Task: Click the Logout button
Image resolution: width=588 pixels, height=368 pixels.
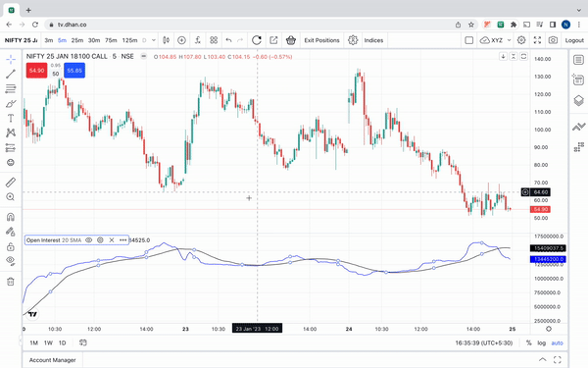Action: pyautogui.click(x=574, y=40)
